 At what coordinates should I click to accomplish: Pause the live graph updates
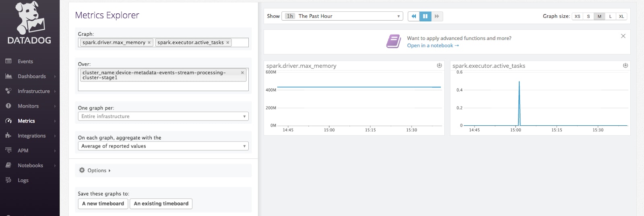pyautogui.click(x=425, y=16)
